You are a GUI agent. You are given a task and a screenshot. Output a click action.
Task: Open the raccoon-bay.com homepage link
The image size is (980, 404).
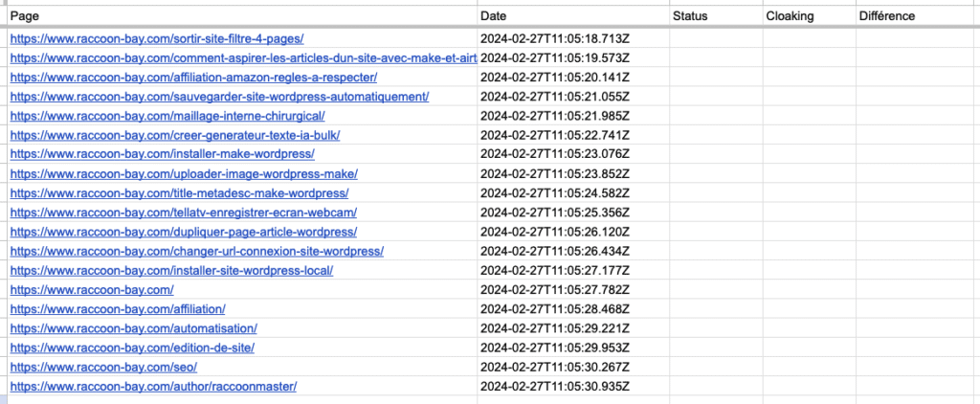click(x=92, y=290)
